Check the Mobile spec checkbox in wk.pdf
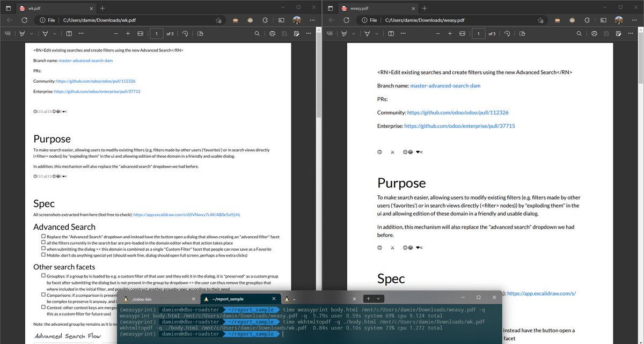The height and width of the screenshot is (344, 644). point(43,255)
